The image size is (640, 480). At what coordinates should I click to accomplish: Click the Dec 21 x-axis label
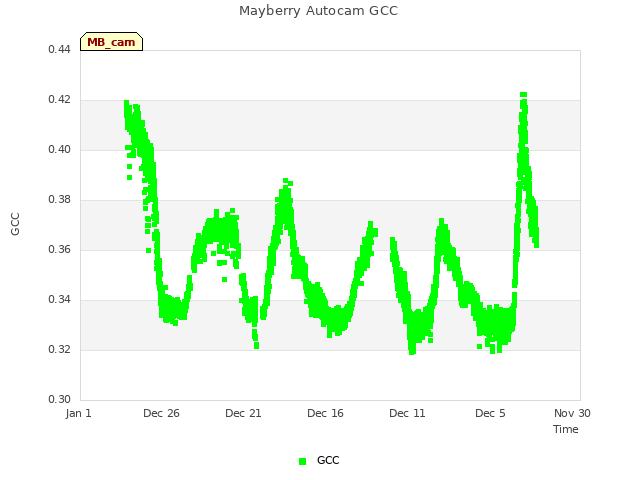click(x=243, y=413)
